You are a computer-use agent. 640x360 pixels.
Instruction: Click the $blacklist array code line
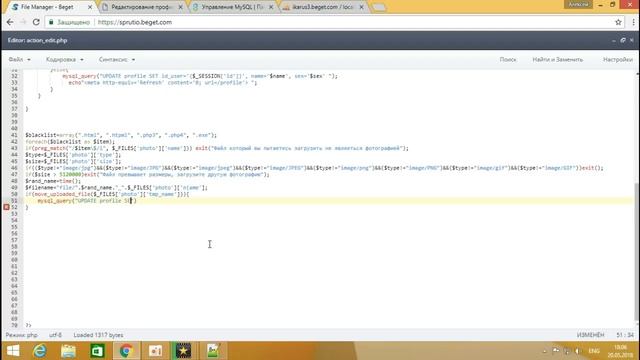coord(121,135)
